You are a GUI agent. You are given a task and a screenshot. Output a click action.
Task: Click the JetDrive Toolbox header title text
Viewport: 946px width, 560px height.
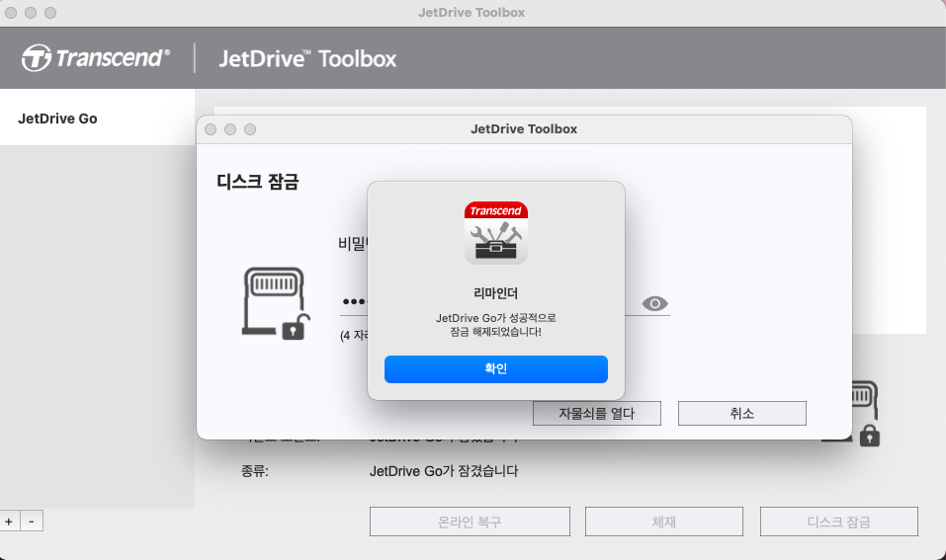(307, 58)
